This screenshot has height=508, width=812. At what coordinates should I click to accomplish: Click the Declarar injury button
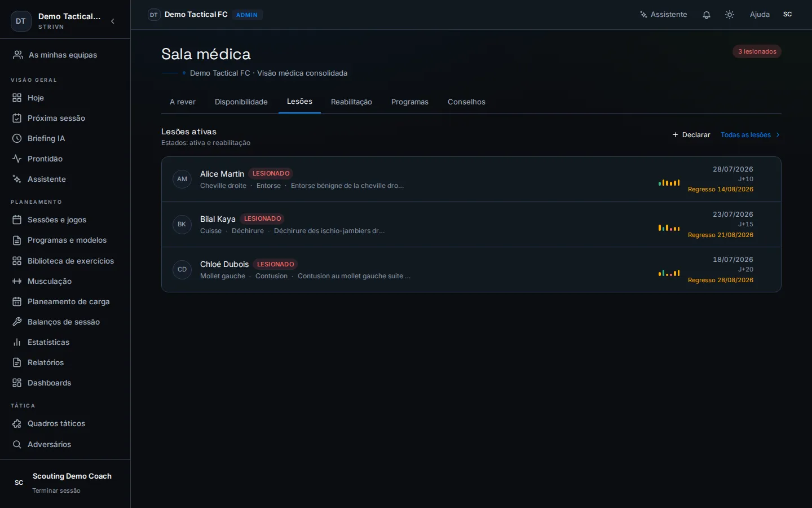[691, 135]
